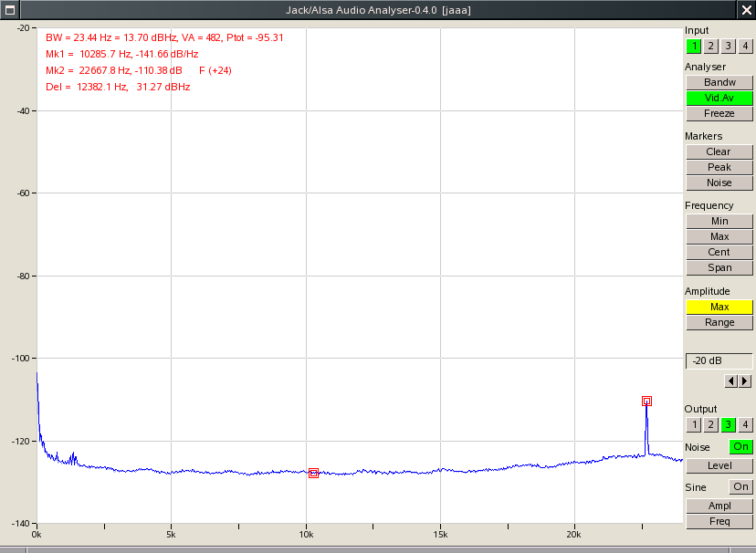Open the window menu icon in title bar

click(10, 10)
